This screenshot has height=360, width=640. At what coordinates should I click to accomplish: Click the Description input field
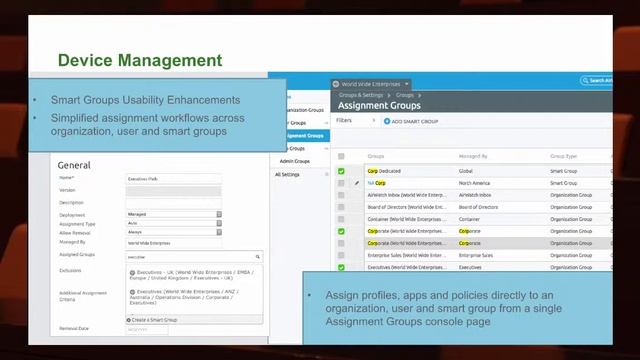[x=174, y=203]
